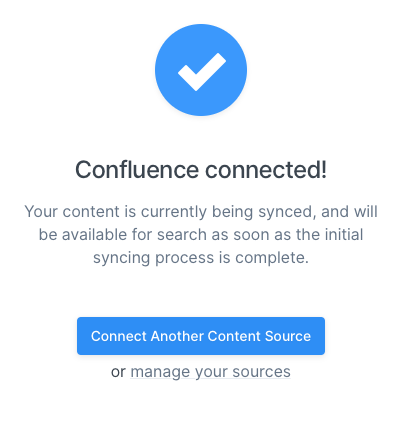Viewport: 409px width, 421px height.
Task: Click Connect Another Content Source button
Action: 201,336
